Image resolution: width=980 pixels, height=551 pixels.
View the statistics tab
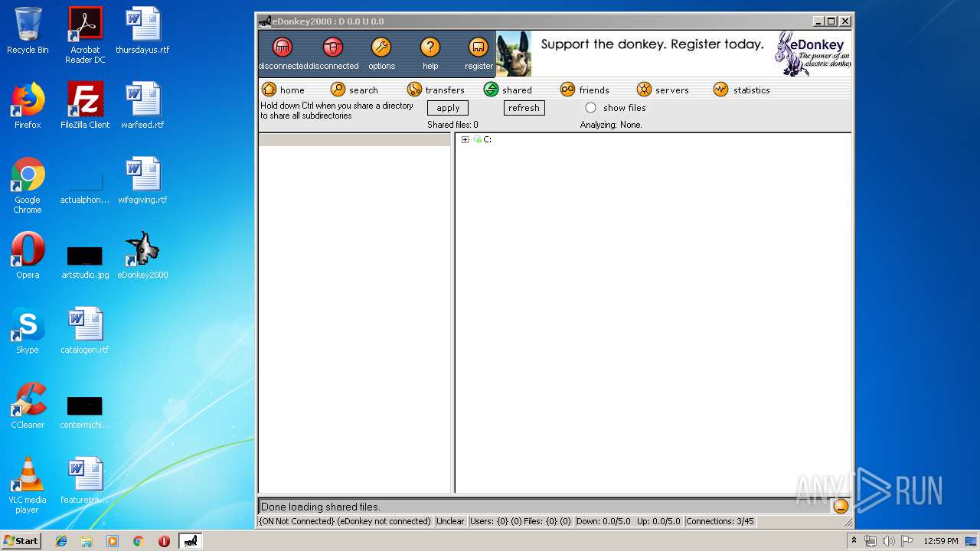(742, 90)
